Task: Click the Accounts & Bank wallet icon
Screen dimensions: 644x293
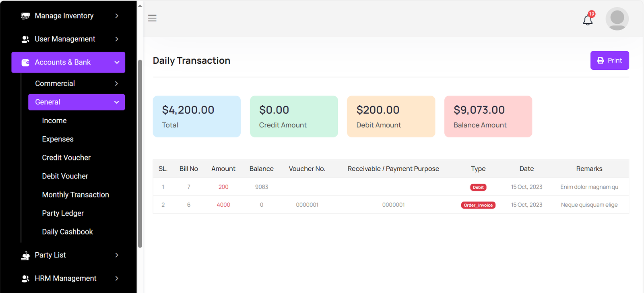Action: click(25, 62)
